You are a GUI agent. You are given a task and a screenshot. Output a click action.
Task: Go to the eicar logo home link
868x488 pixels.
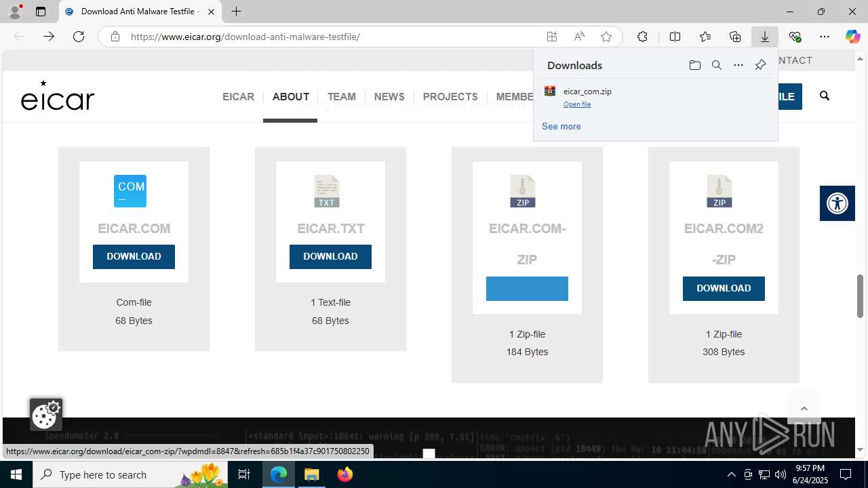[58, 96]
